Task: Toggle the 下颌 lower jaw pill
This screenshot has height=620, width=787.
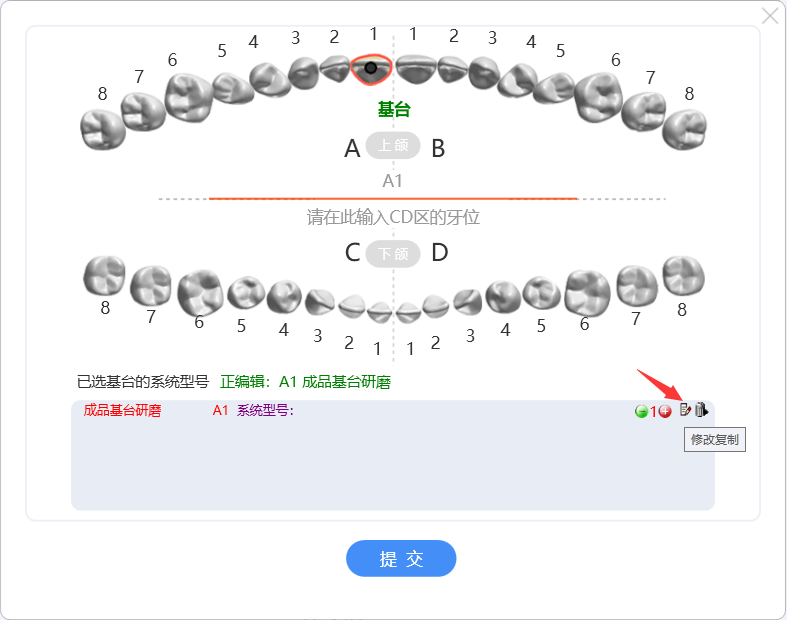Action: click(x=393, y=254)
